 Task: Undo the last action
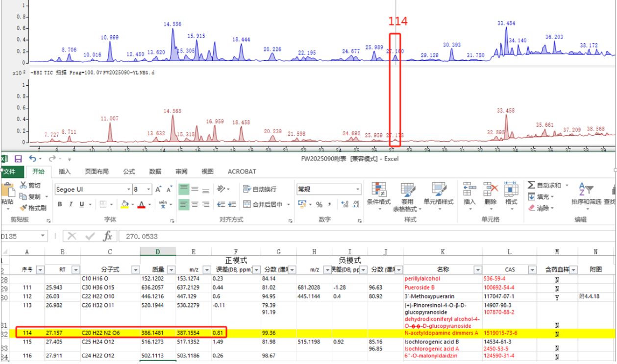[x=32, y=159]
